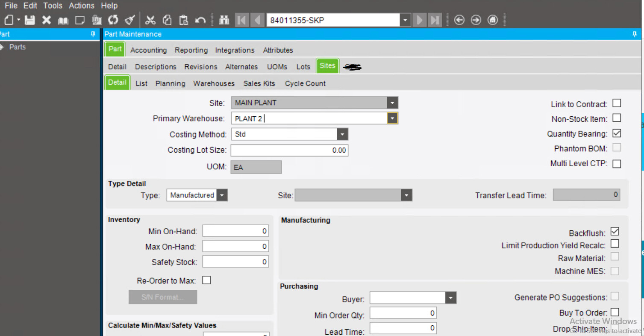Click the Copy icon in toolbar

pyautogui.click(x=168, y=20)
